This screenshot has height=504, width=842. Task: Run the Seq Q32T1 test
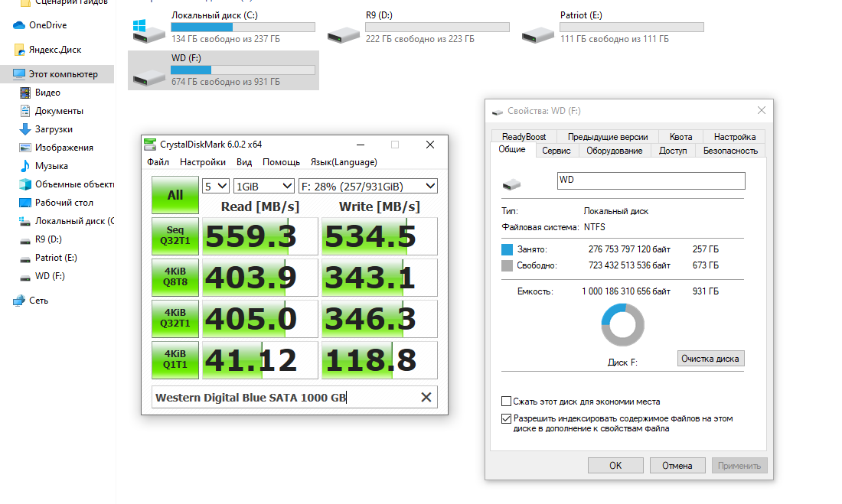click(175, 236)
